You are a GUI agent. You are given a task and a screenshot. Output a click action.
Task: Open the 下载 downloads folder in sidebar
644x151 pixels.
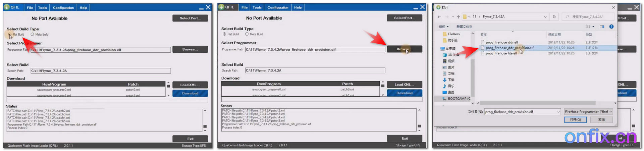tap(451, 80)
